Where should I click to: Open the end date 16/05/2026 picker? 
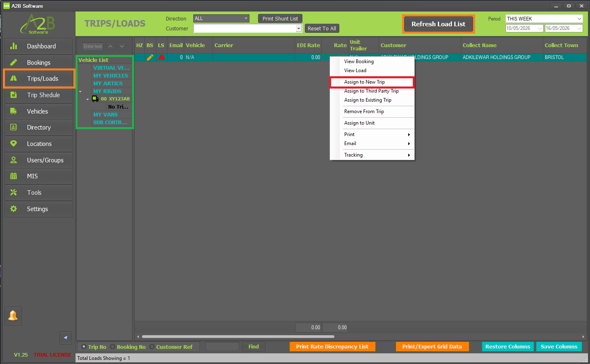pyautogui.click(x=564, y=28)
